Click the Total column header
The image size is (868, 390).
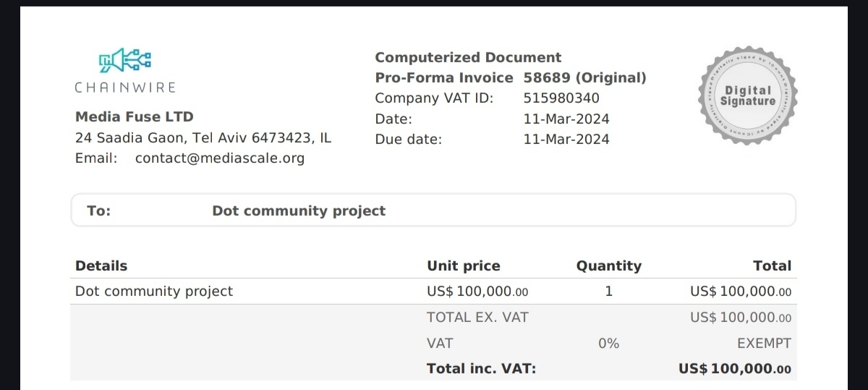pos(773,266)
